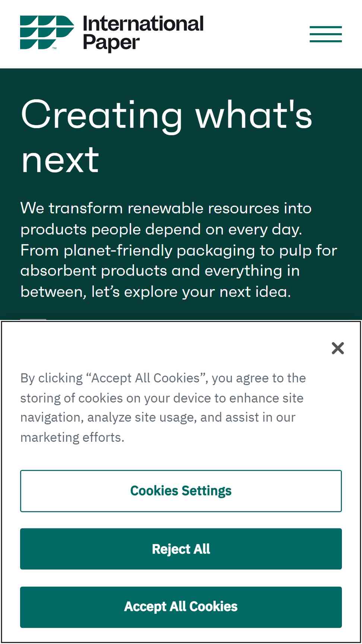
Task: Click the TM trademark mark on logo
Action: (x=54, y=48)
